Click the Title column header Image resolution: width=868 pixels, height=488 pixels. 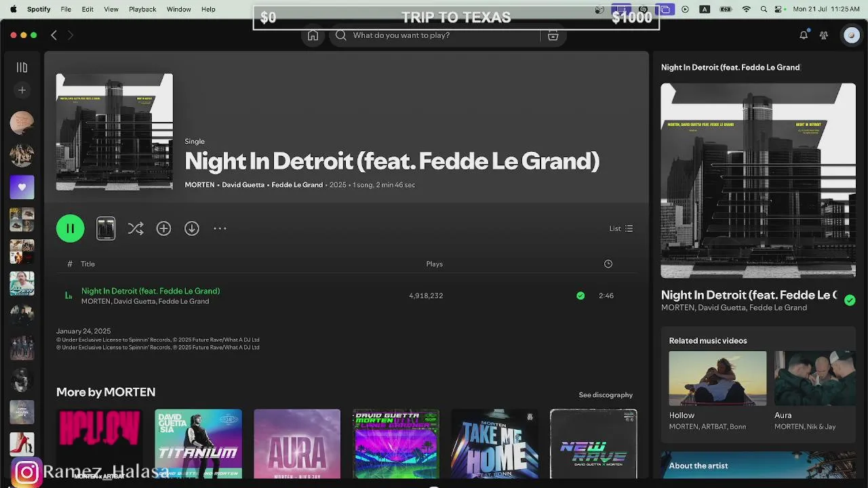[88, 264]
